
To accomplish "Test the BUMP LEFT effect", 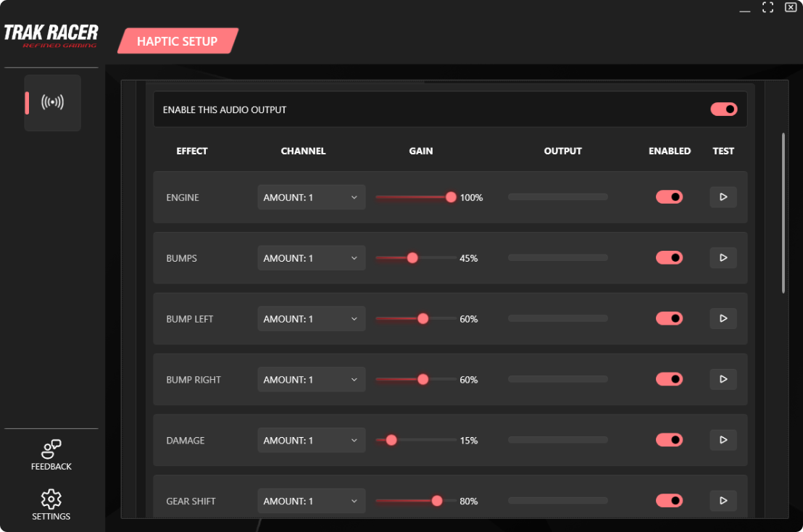I will [x=723, y=319].
